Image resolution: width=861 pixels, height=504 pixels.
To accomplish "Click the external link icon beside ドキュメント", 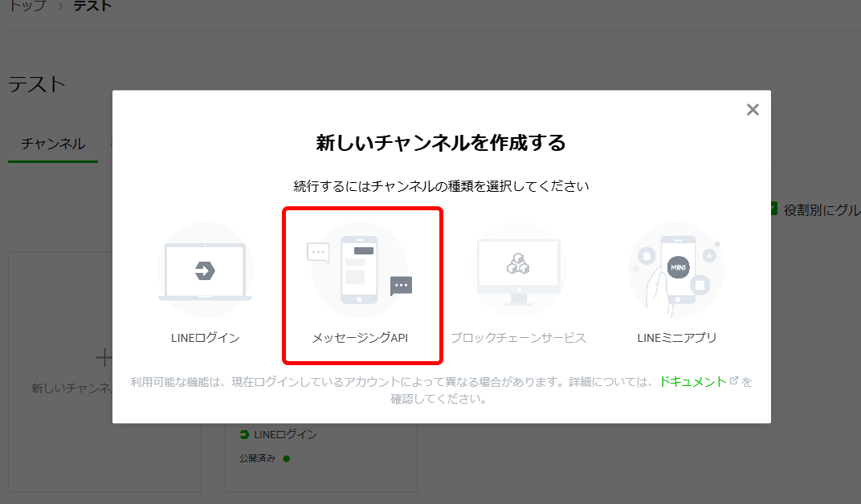I will tap(734, 380).
